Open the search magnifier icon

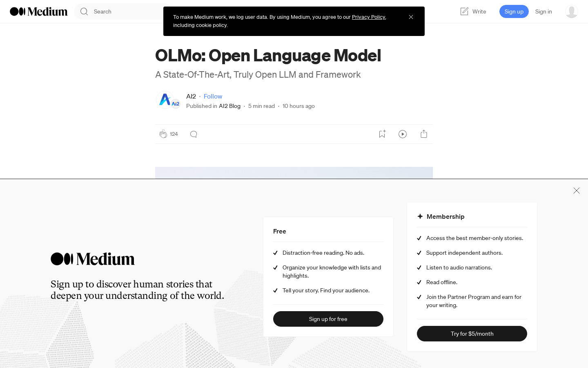pos(84,11)
